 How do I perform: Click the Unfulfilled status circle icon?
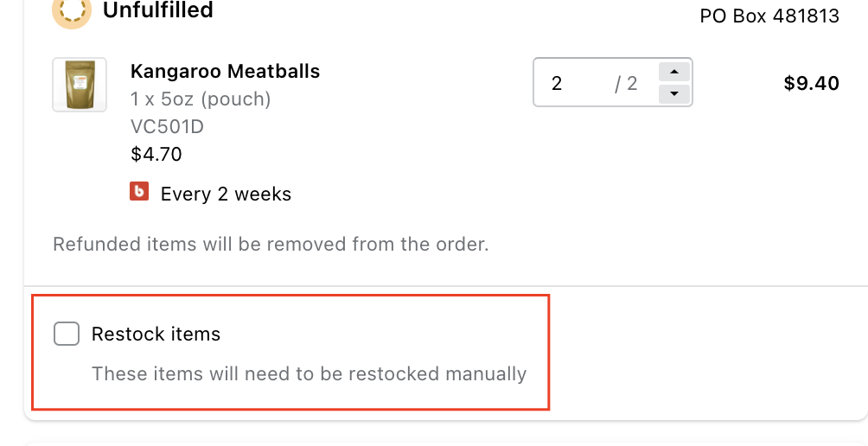[x=72, y=11]
